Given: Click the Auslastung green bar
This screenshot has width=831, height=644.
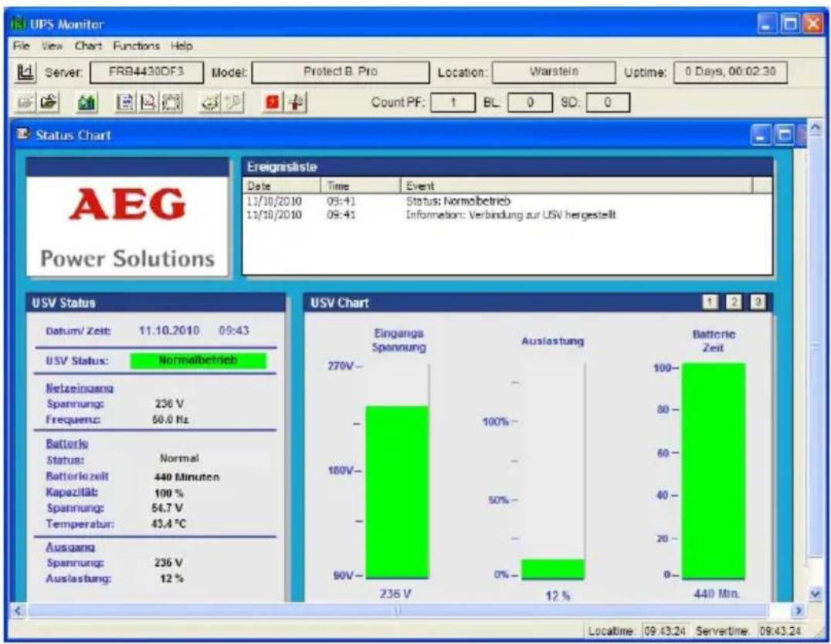Looking at the screenshot, I should 553,569.
